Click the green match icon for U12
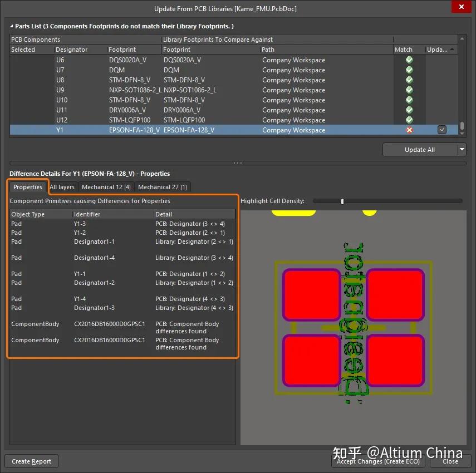 409,120
